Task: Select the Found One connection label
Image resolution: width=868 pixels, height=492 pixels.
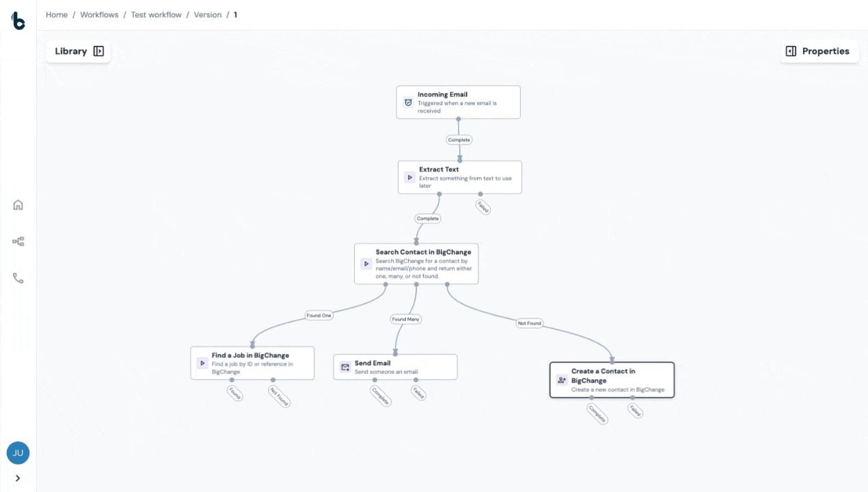Action: coord(318,316)
